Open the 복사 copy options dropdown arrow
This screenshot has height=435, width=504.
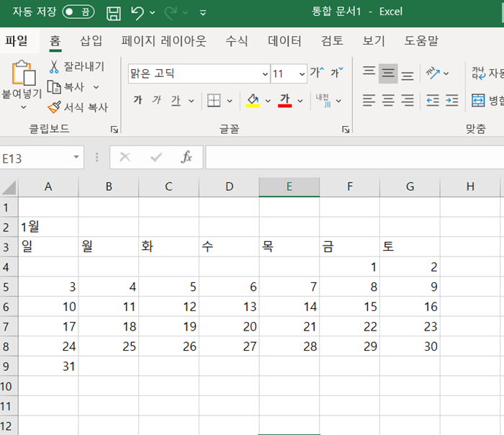pos(96,87)
